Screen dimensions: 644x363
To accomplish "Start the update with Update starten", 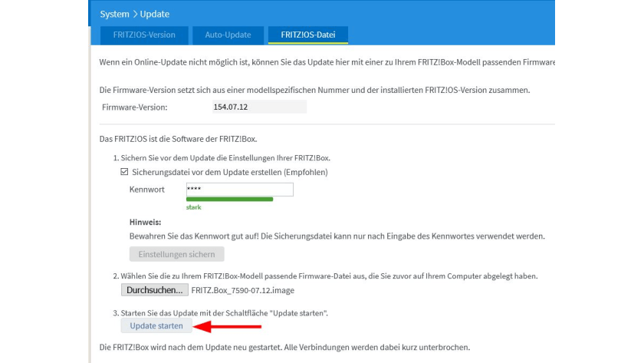I will [156, 326].
